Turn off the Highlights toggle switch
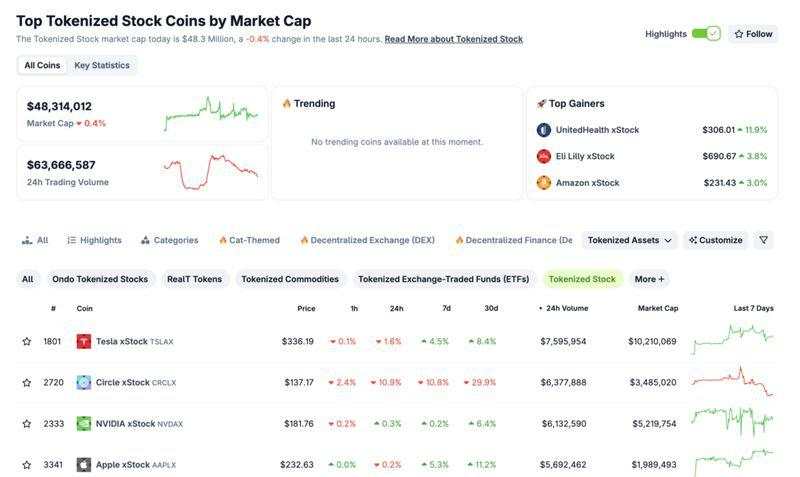The image size is (800, 477). 706,34
